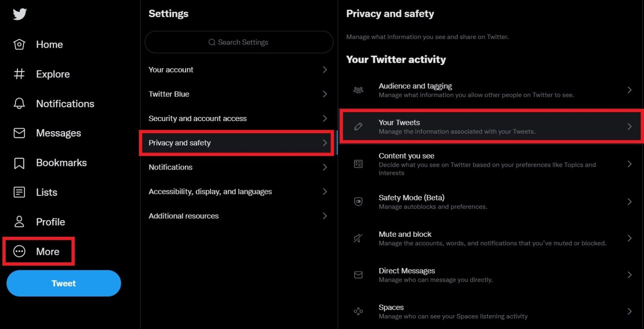Click the Twitter bird logo
Screen dimensions: 644x329
[x=19, y=14]
